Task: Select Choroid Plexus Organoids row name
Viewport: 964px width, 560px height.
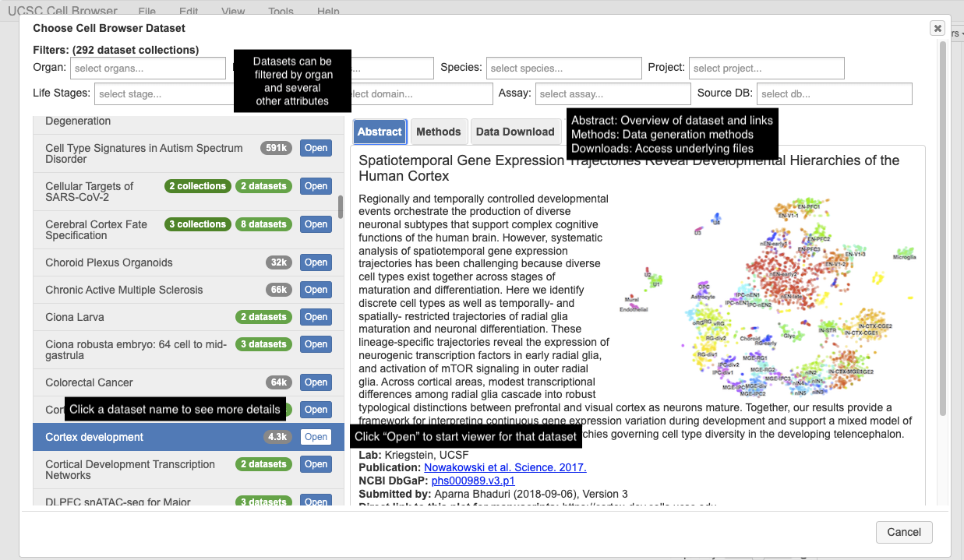Action: click(x=109, y=262)
